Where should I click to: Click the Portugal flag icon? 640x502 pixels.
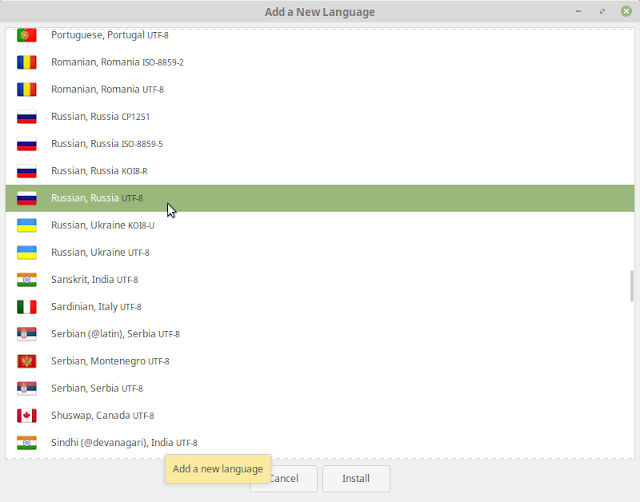pyautogui.click(x=27, y=35)
